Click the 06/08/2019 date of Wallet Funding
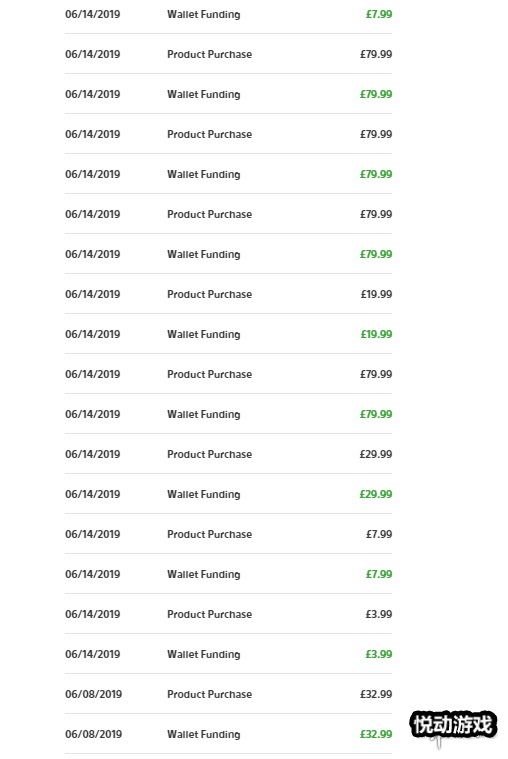Viewport: 508px width, 759px height. (x=93, y=734)
